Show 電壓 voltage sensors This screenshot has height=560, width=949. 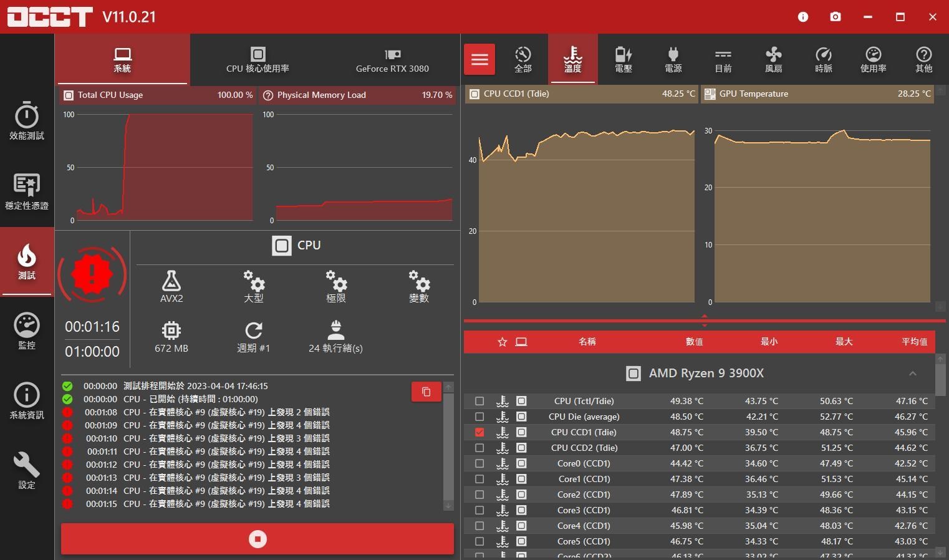click(623, 59)
